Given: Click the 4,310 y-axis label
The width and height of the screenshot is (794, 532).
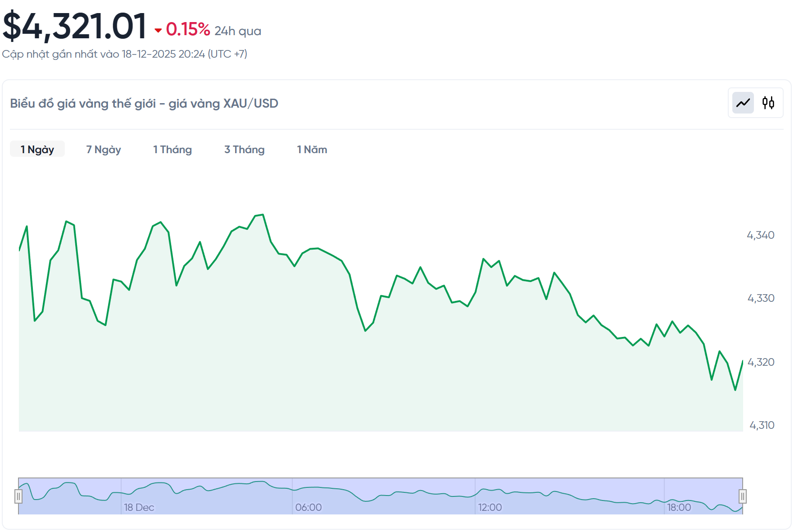Looking at the screenshot, I should pos(761,425).
